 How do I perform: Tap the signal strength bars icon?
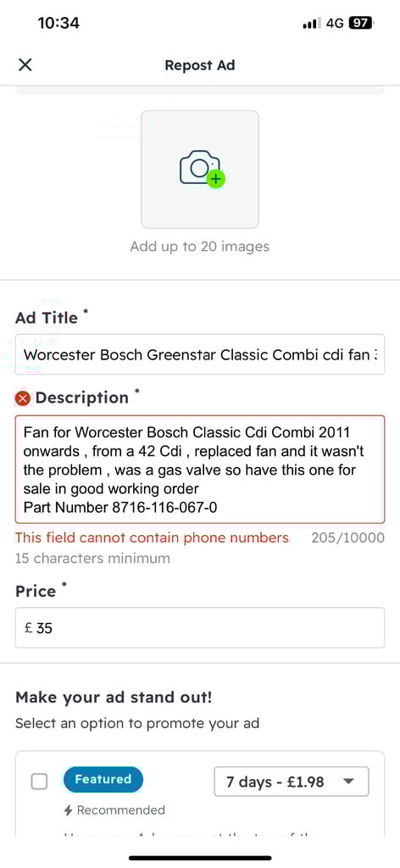click(x=312, y=23)
